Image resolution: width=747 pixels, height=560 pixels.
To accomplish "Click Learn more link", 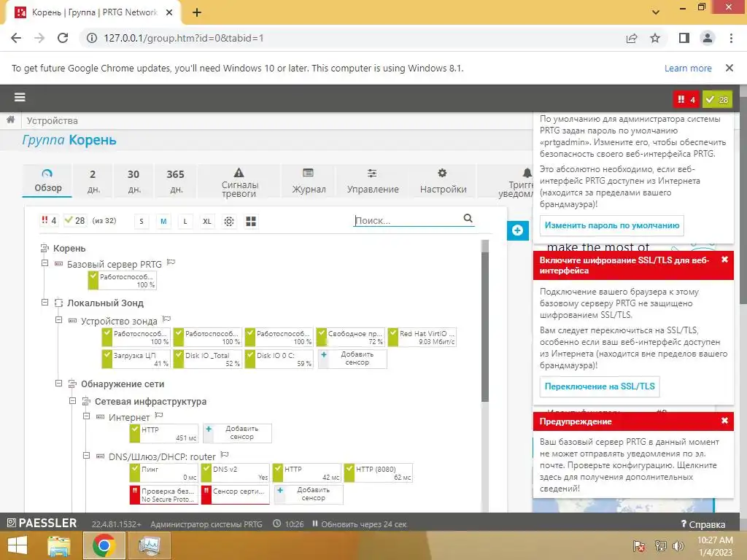I will click(688, 68).
